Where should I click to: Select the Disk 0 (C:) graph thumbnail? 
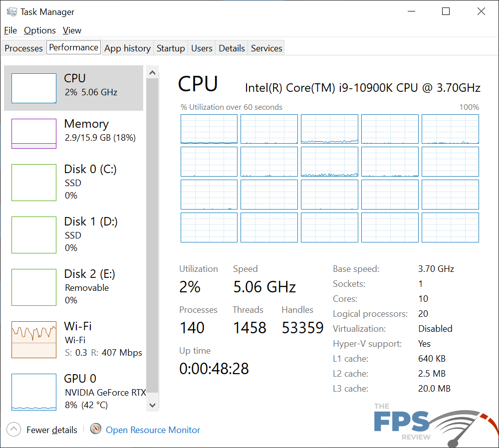point(34,182)
